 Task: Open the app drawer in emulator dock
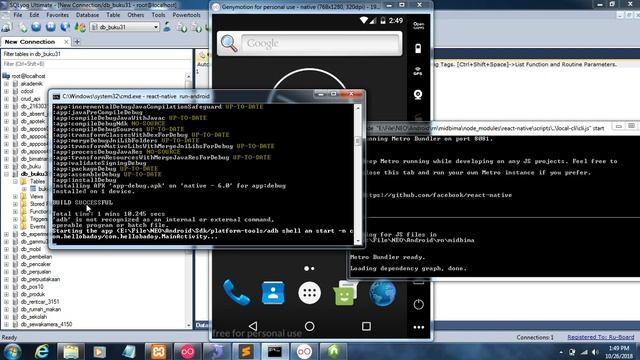pyautogui.click(x=309, y=293)
